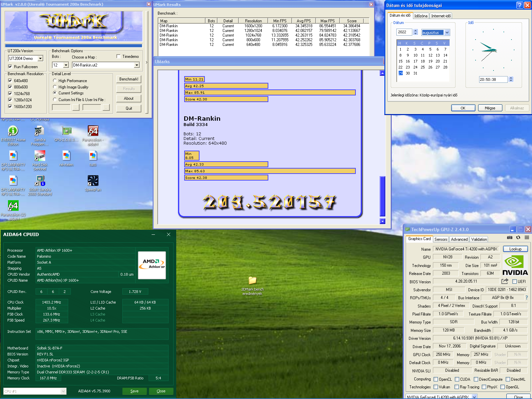
Task: Click Bus Interface question mark in GPU-Z
Action: pos(527,298)
